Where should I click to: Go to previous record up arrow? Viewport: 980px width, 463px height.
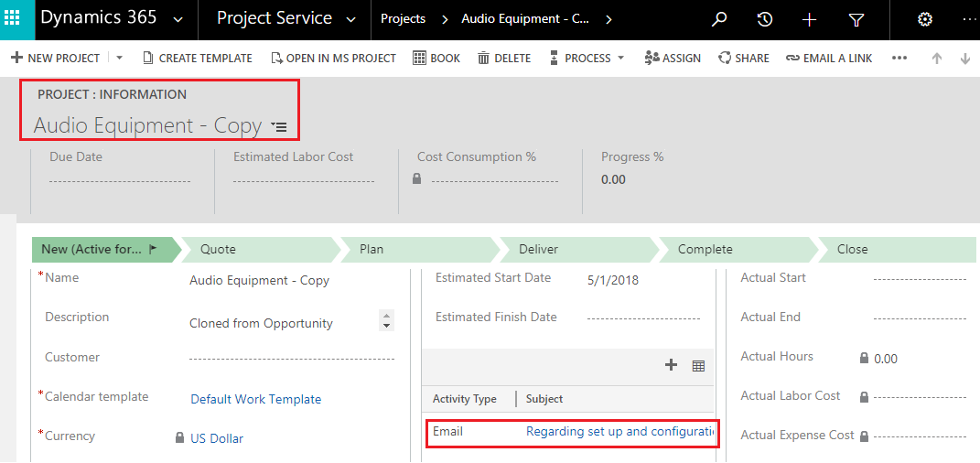click(x=936, y=59)
